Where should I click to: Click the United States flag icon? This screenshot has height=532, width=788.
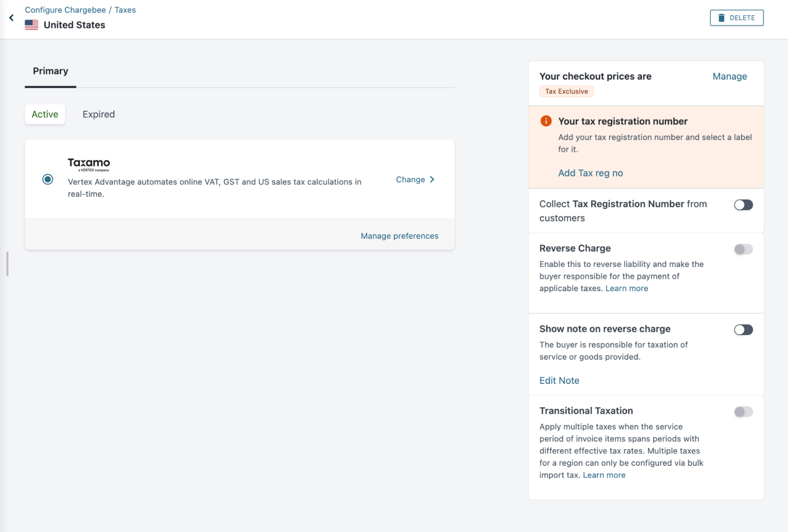pos(32,25)
